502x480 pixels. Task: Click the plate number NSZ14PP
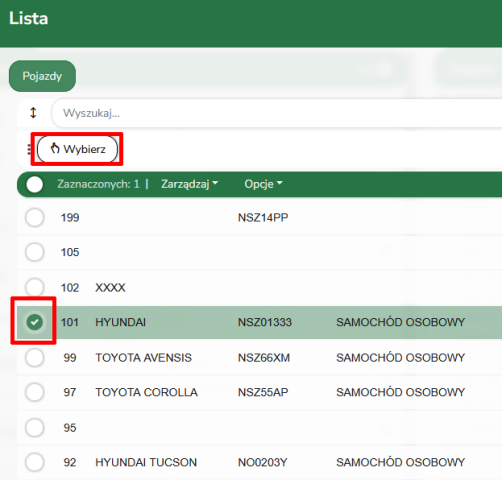(x=263, y=218)
